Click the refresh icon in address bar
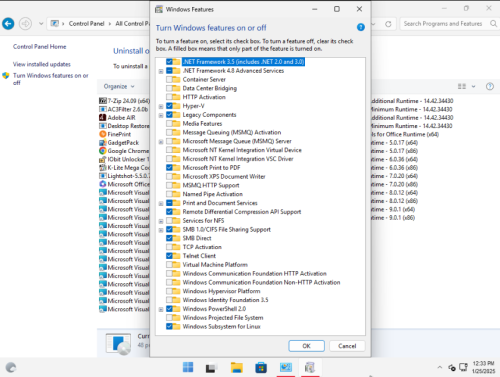 pos(388,24)
